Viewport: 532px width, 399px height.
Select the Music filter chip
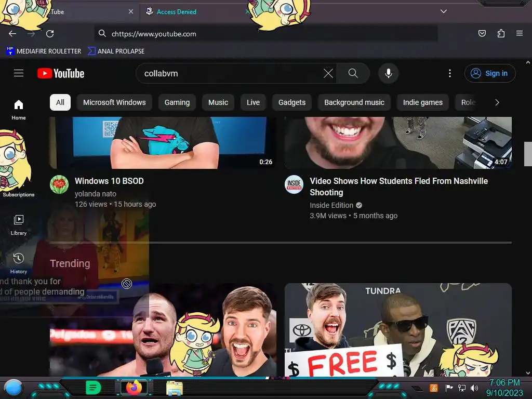[218, 102]
